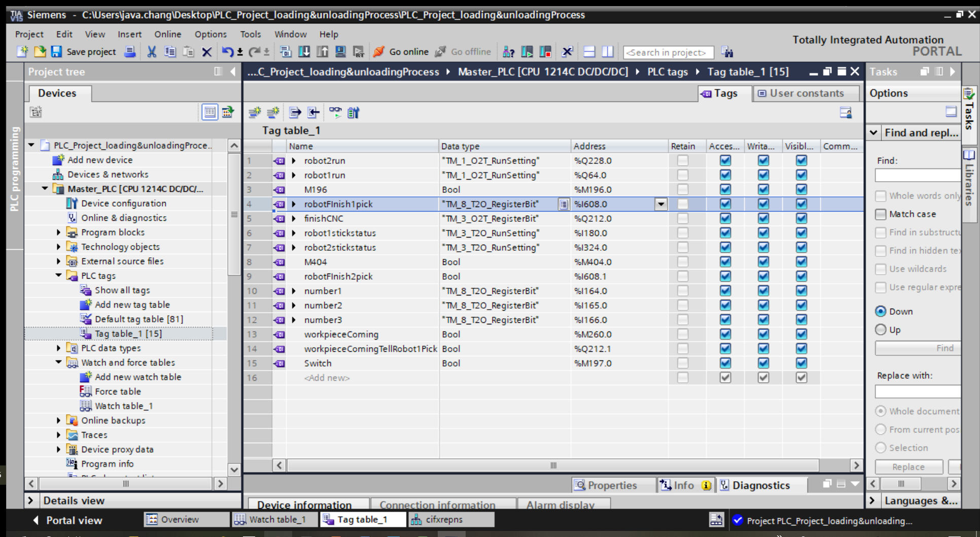Toggle Writable checkbox for finishCNC row

pos(763,218)
